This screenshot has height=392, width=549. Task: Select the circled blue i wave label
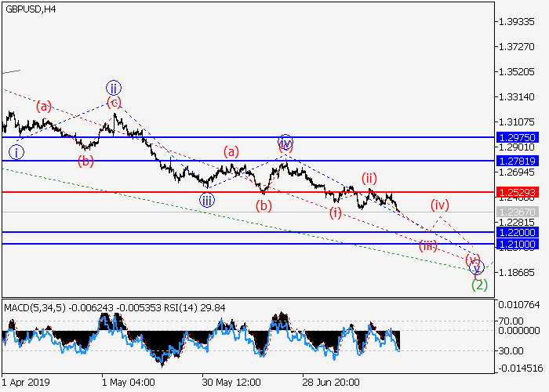click(x=17, y=151)
